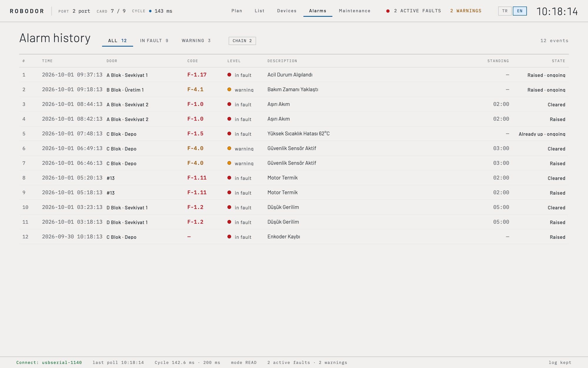Click timestamp 2026-10-01 03:23:13 in row 10
588x368 pixels.
click(72, 207)
